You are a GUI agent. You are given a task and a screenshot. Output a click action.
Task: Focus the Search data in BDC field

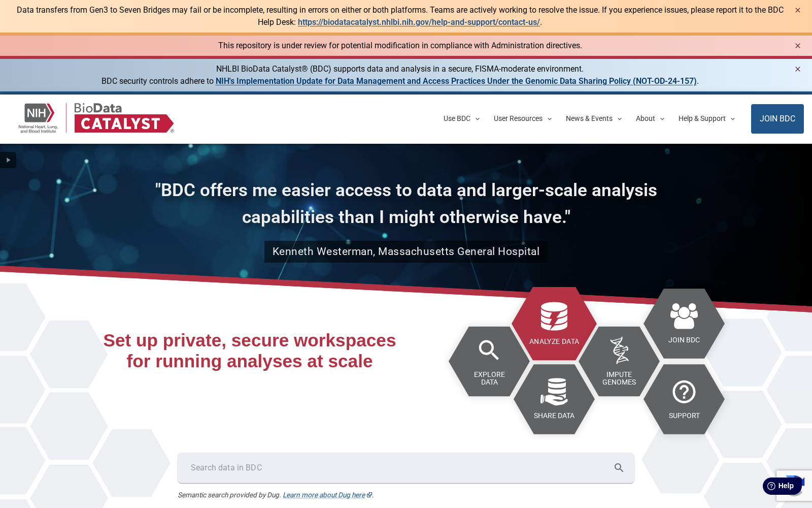[x=406, y=468]
